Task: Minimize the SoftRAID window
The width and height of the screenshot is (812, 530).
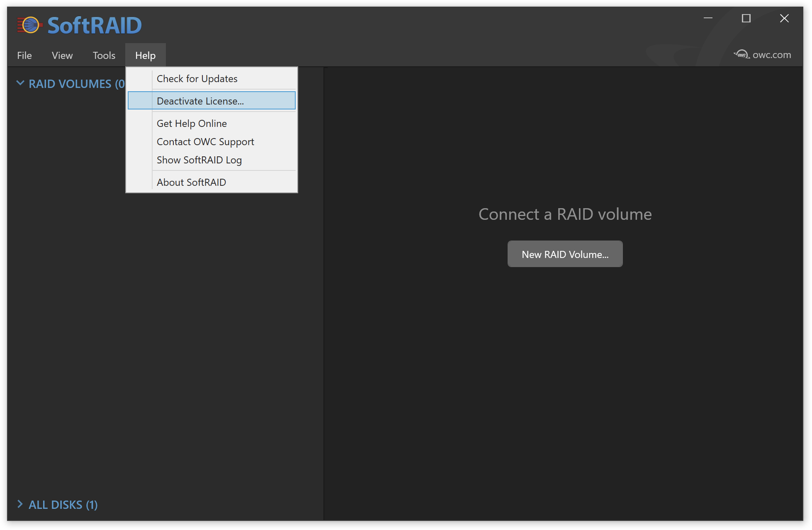Action: tap(708, 18)
